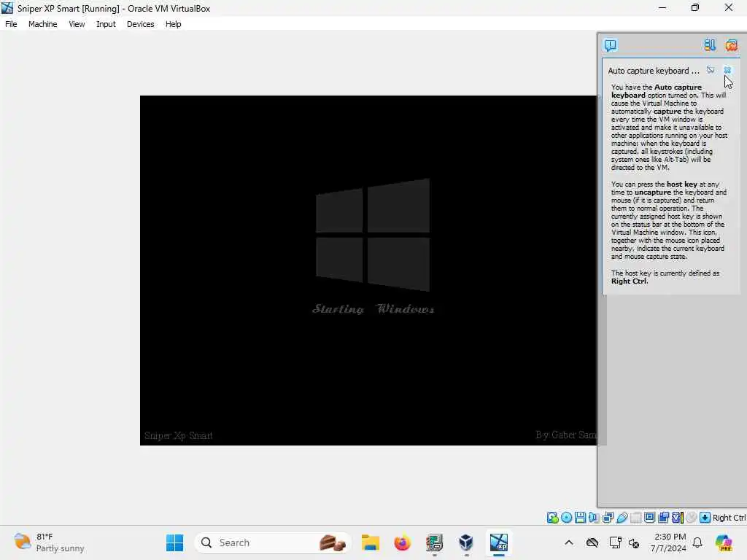
Task: Toggle the Notification Center speech-bubble icon
Action: point(611,45)
